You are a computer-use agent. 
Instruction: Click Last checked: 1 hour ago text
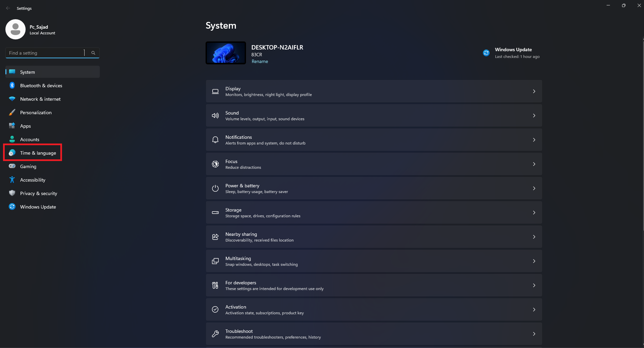coord(517,57)
